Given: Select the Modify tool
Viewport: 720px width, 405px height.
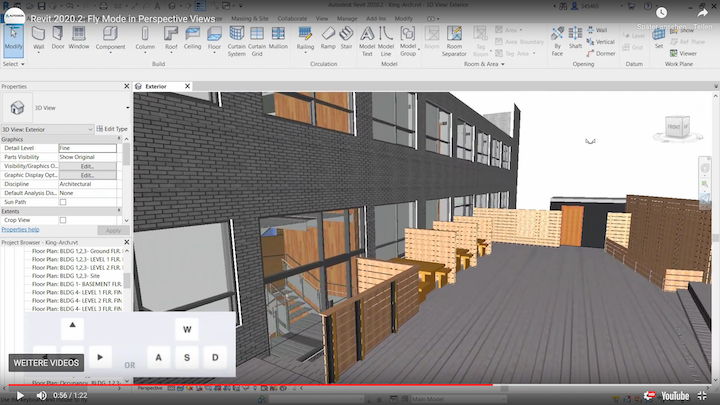Looking at the screenshot, I should [x=13, y=39].
